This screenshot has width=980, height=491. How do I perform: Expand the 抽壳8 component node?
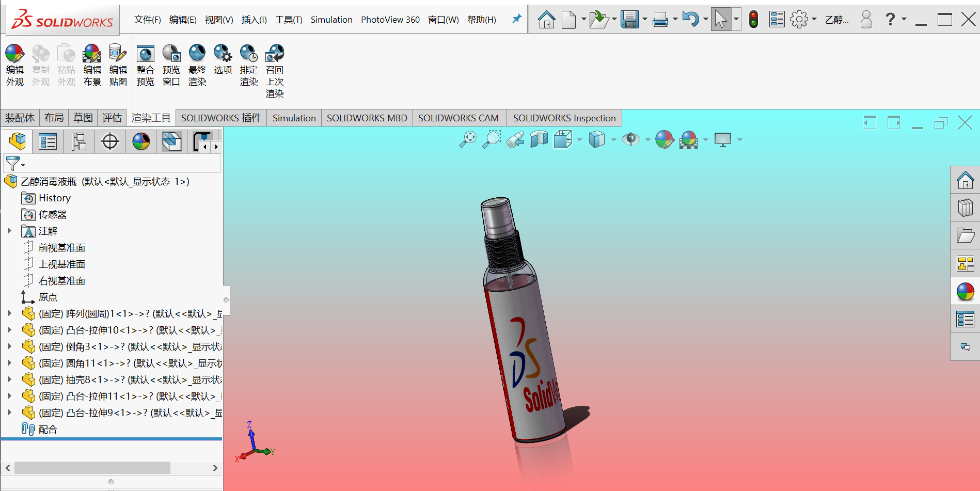point(10,379)
